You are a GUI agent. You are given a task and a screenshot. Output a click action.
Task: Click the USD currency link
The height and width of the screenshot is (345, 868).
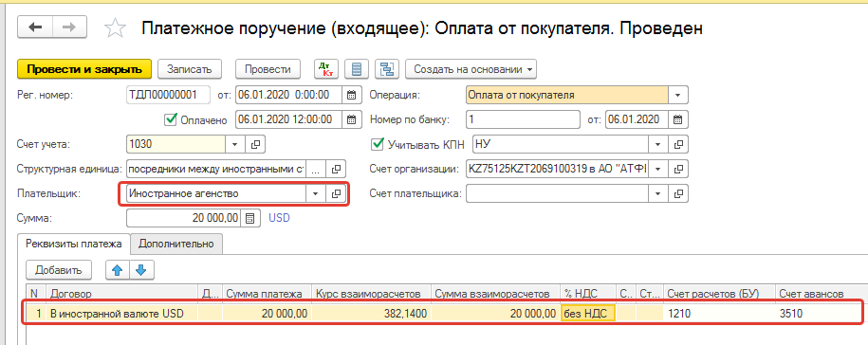pos(279,218)
